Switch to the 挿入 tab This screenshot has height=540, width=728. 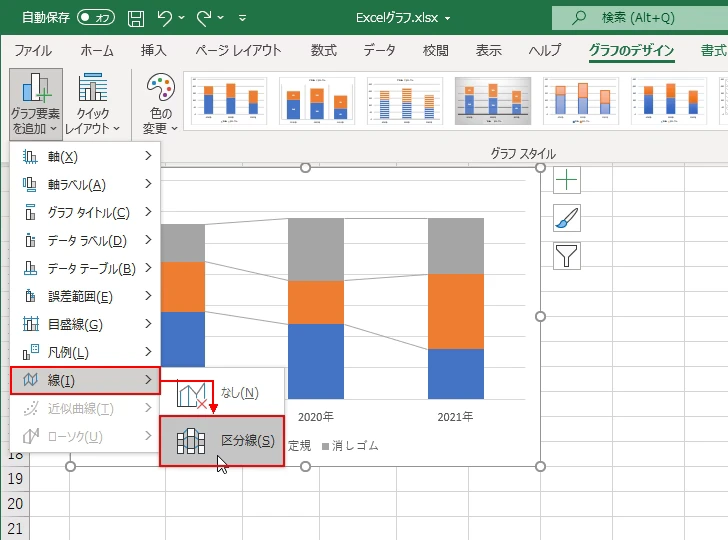click(154, 50)
